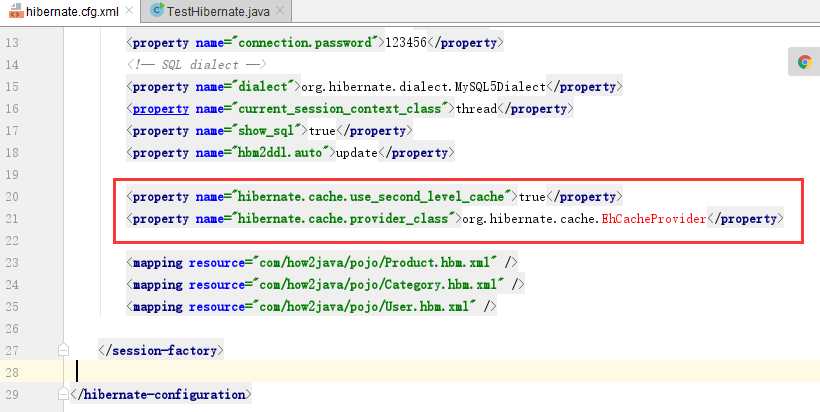Click the closing hibernate-configuration tag

pyautogui.click(x=161, y=394)
